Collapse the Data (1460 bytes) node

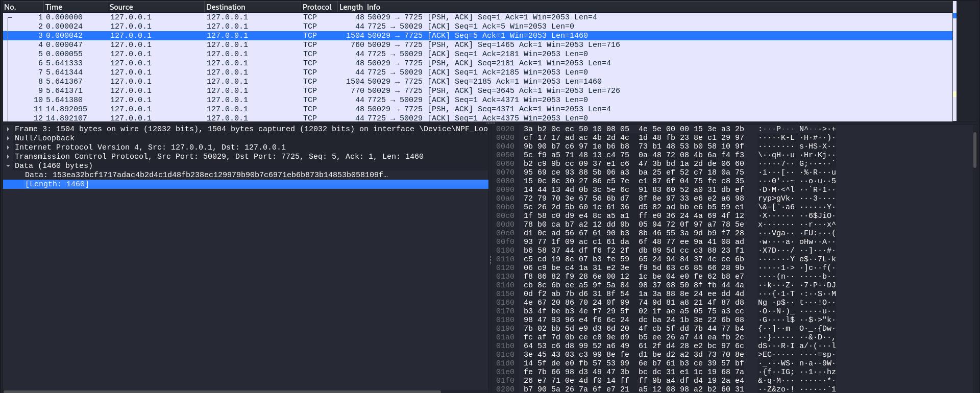click(8, 166)
